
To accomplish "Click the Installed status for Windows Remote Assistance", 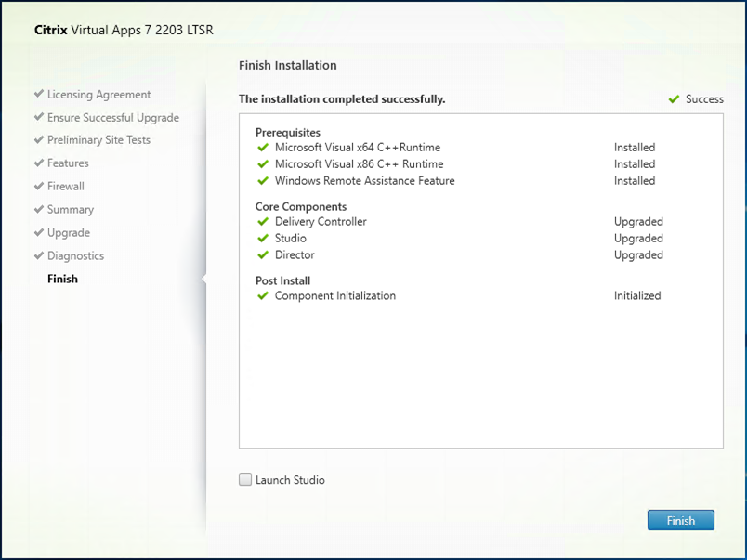I will click(x=634, y=180).
